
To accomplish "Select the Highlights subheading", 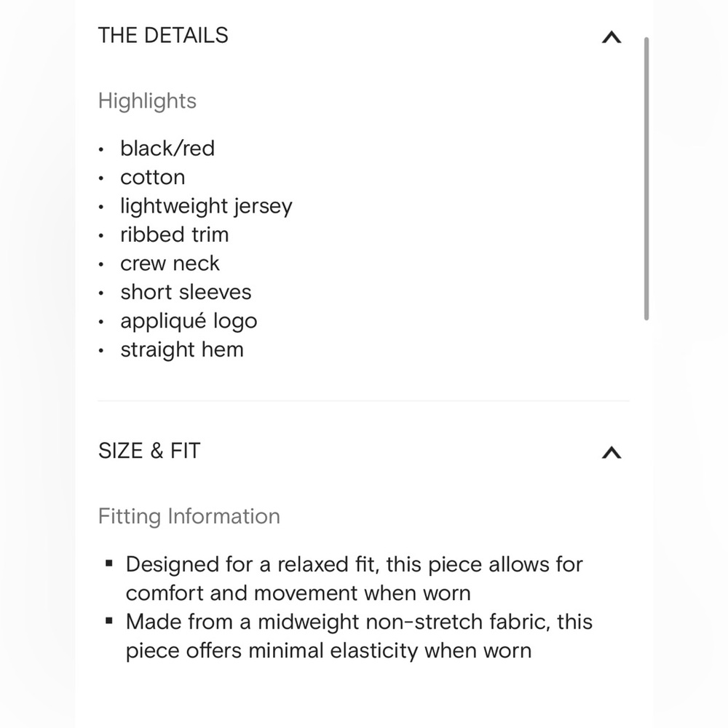I will (x=147, y=101).
